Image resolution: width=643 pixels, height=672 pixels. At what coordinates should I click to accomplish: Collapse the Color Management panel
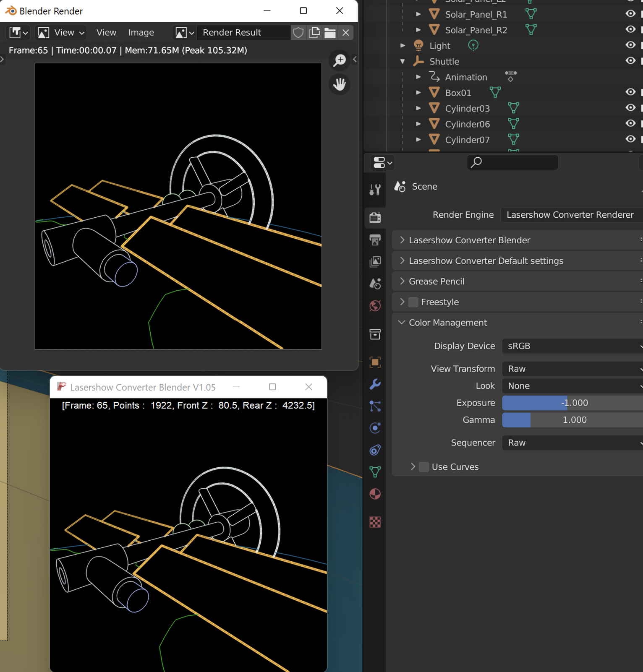tap(447, 323)
